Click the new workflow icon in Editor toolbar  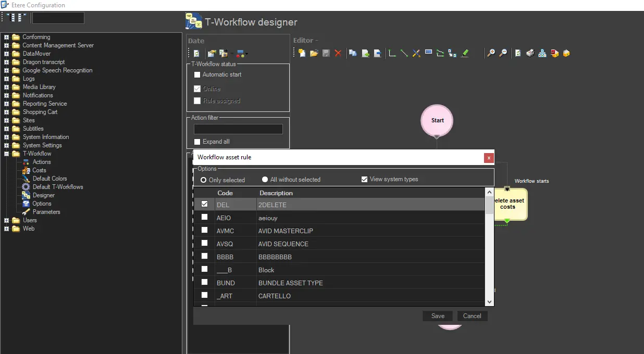[302, 53]
